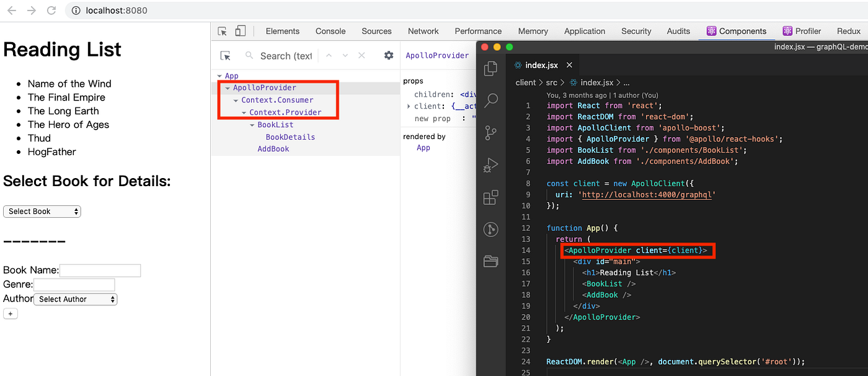The width and height of the screenshot is (868, 376).
Task: Click the React icon on the index.jsx tab
Action: pos(519,65)
